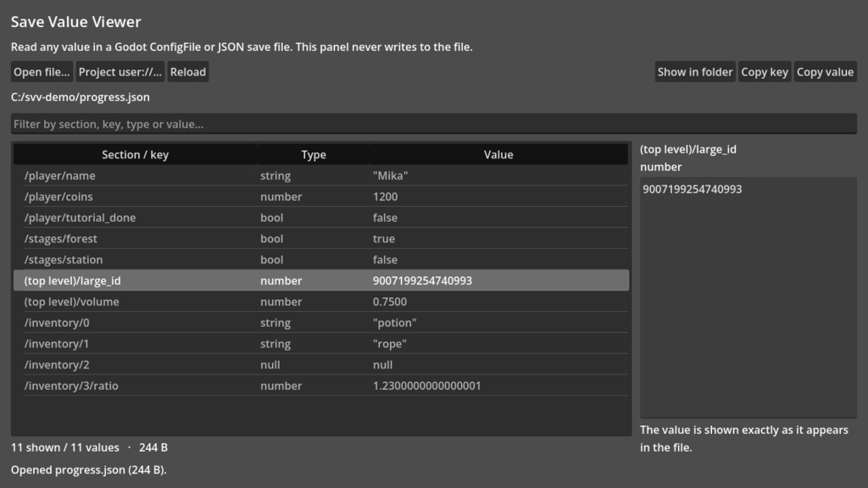Click the detail panel value text box
This screenshot has height=488, width=868.
click(x=748, y=297)
